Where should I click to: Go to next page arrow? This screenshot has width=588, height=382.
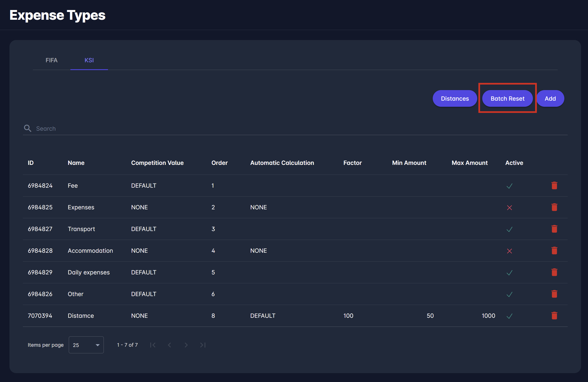(x=186, y=345)
